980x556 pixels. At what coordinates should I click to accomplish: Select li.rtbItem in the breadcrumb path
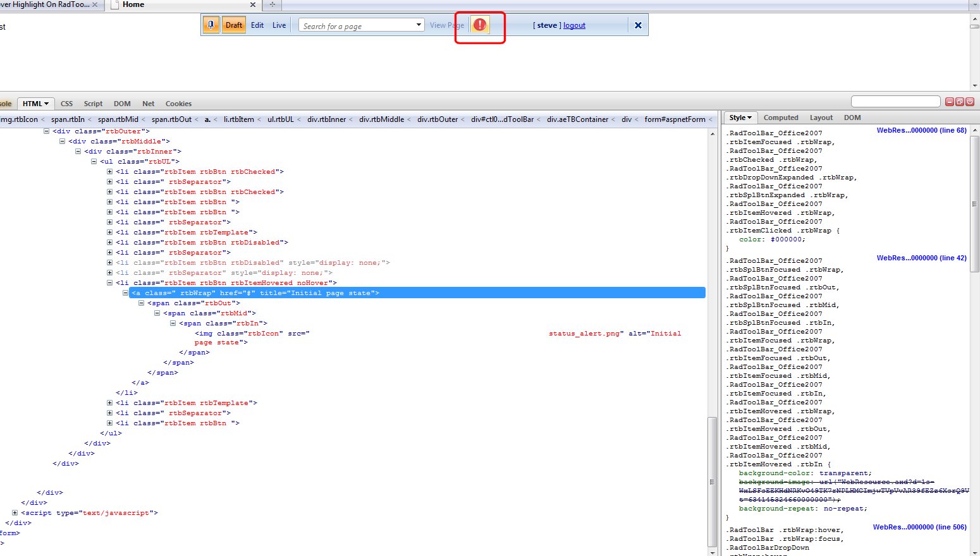click(x=239, y=119)
